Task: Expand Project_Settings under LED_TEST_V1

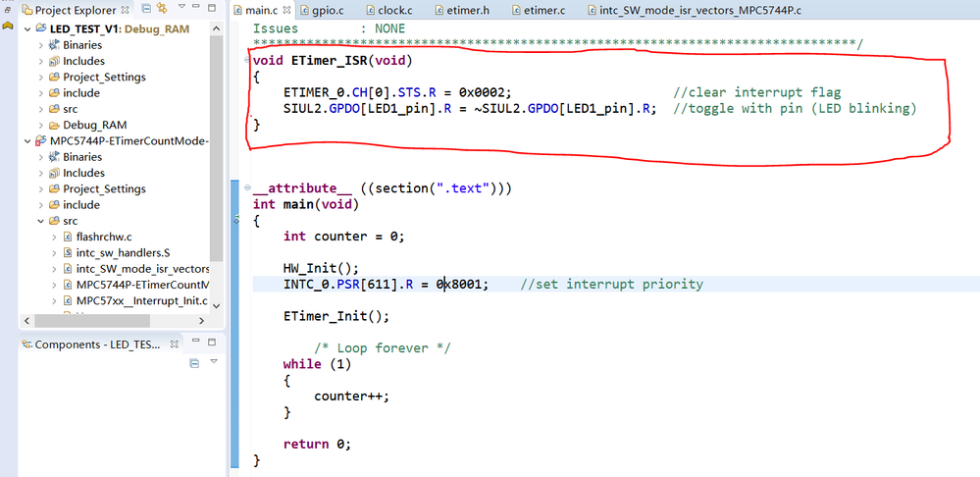Action: [x=40, y=77]
